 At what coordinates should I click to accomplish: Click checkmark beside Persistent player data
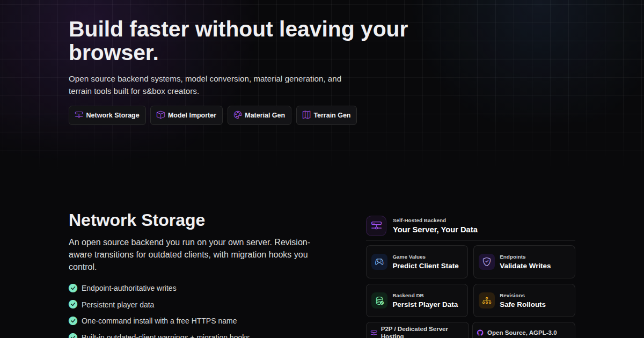tap(73, 304)
